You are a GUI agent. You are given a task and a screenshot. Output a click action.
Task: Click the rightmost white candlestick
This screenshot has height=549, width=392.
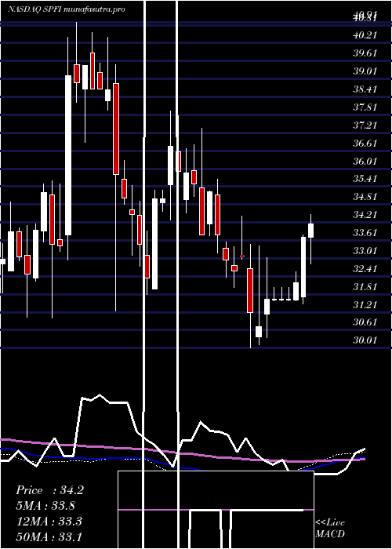coord(310,238)
